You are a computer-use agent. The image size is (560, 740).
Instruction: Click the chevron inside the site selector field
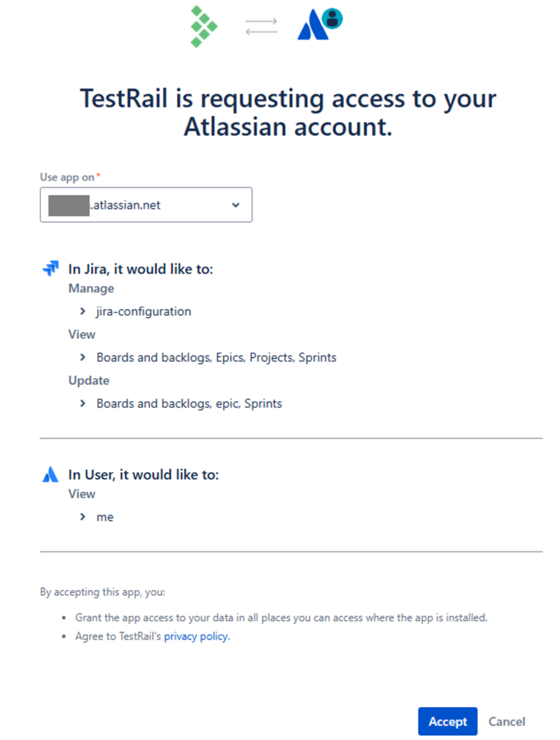click(x=235, y=204)
